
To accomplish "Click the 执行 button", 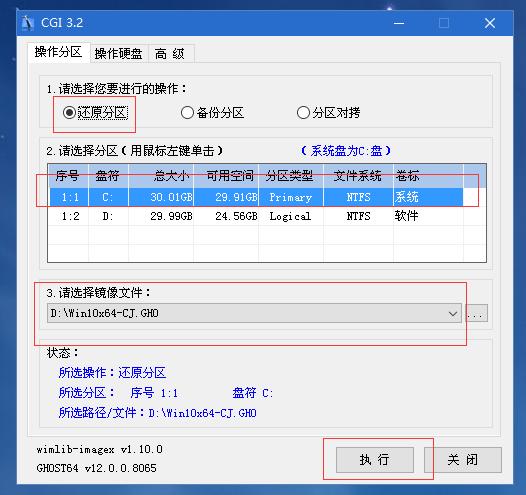I will [375, 460].
